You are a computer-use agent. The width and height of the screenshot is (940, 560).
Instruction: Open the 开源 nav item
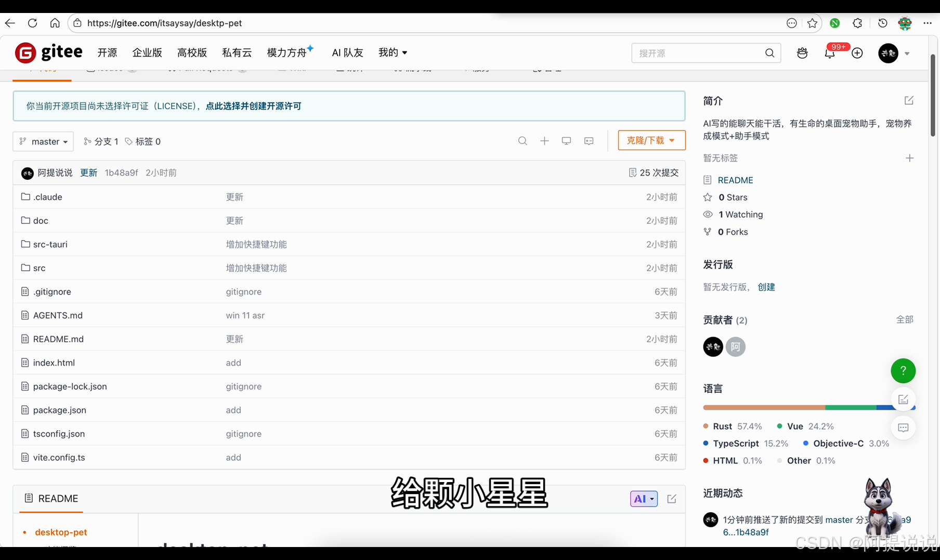[x=107, y=52]
